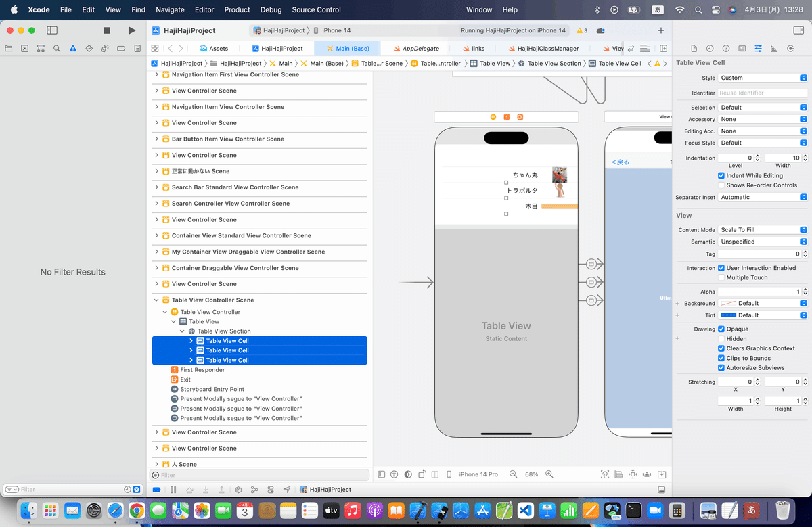
Task: Click the Alpha value field
Action: [x=759, y=292]
